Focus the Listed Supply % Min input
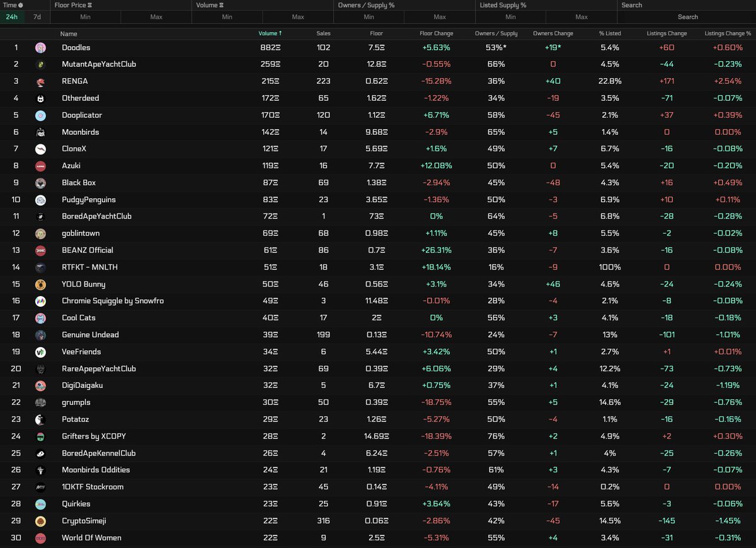Viewport: 756px width, 548px height. point(510,17)
